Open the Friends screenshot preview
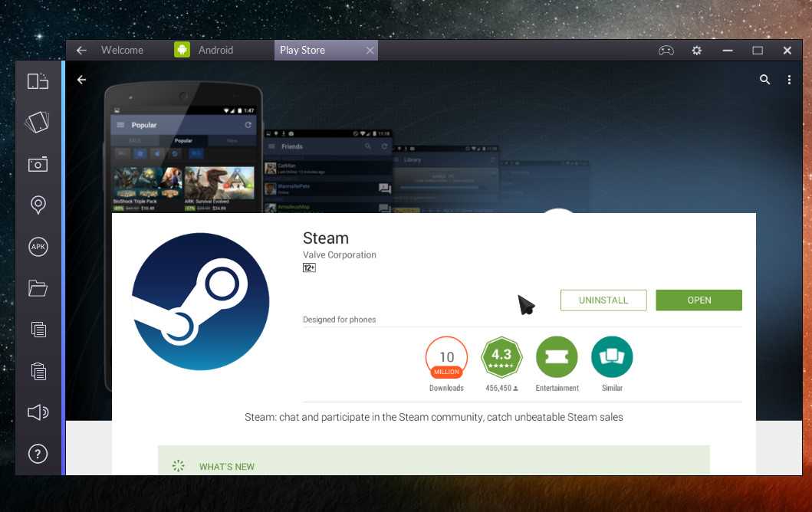812x512 pixels. click(x=328, y=171)
